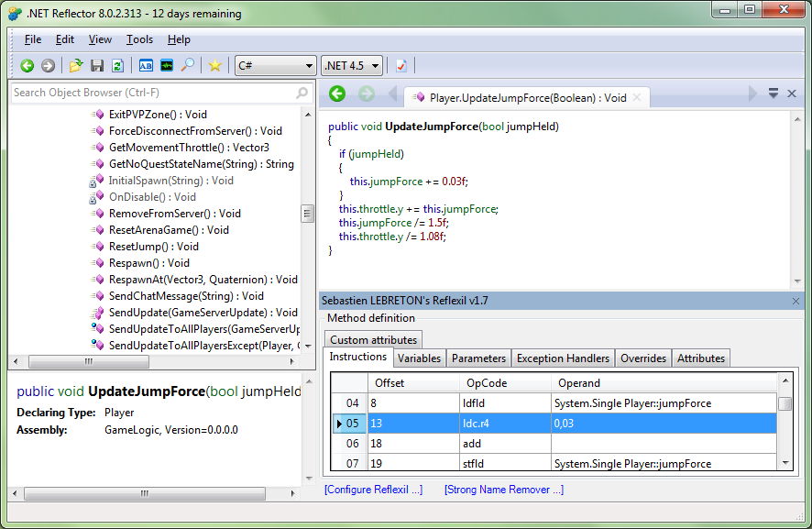The image size is (812, 529).
Task: Click the Configure Reflexil link
Action: tap(373, 490)
